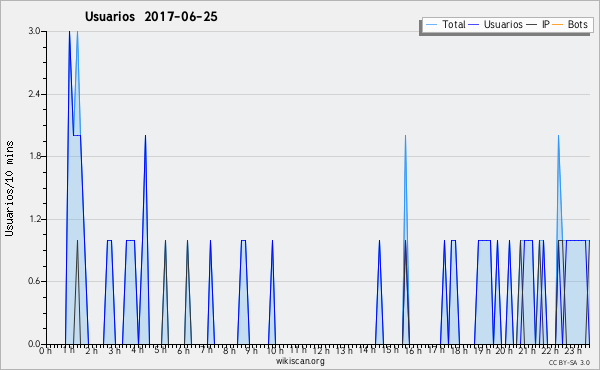Click the y-axis value '0.0'
600x370 pixels.
(34, 344)
